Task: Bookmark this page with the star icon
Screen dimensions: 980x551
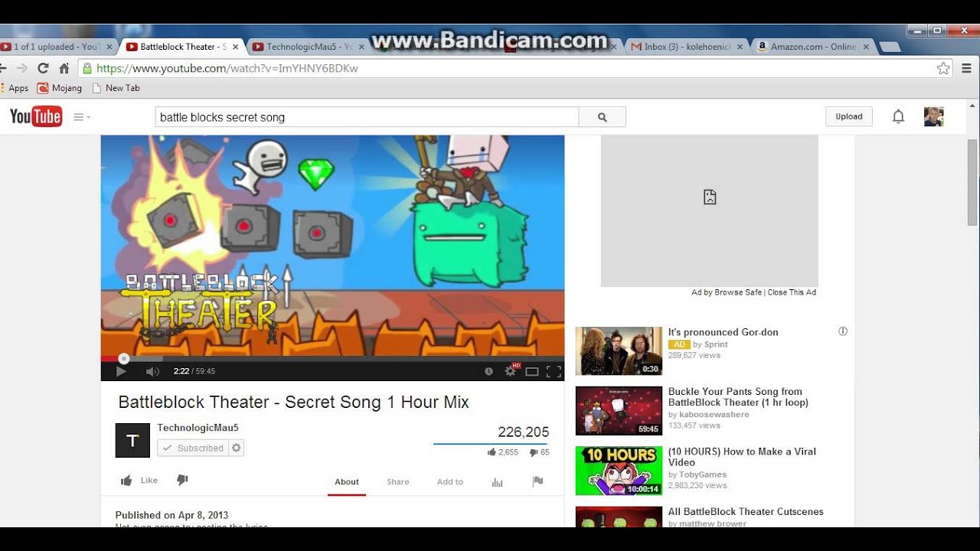Action: 943,68
